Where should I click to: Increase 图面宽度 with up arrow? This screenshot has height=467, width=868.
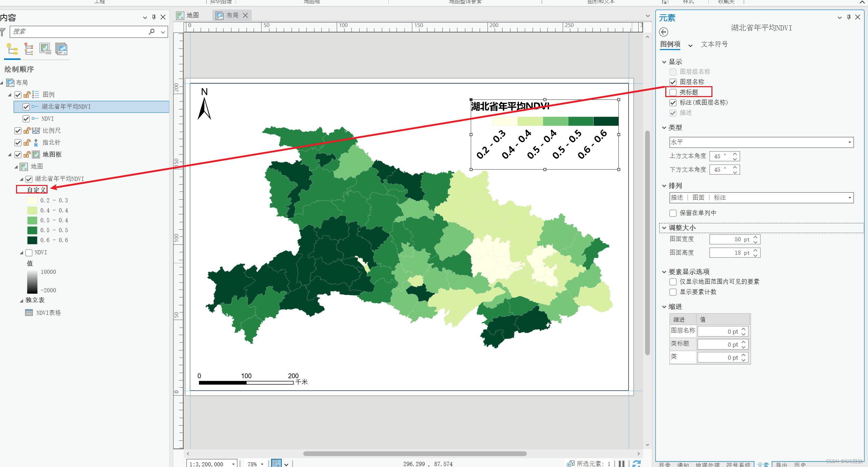[x=756, y=237]
